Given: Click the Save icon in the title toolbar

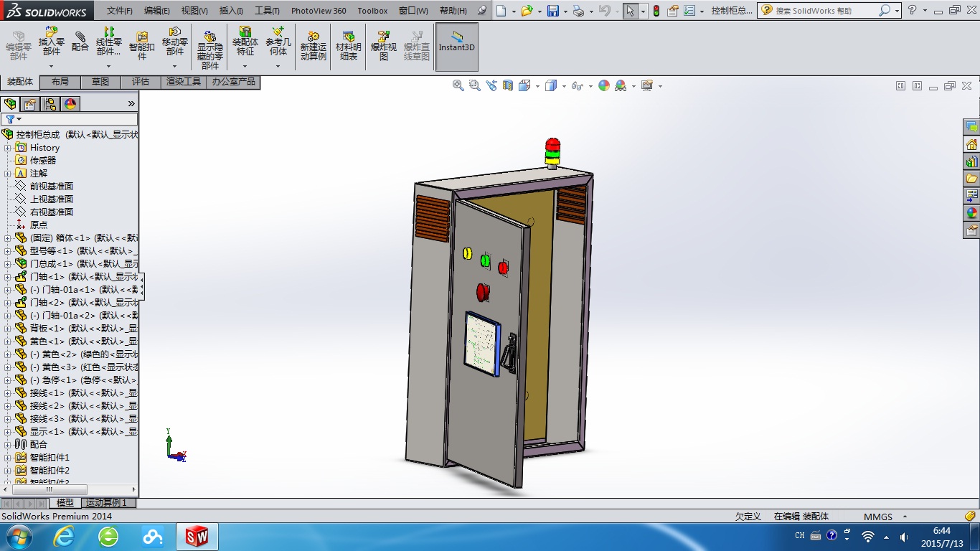Looking at the screenshot, I should coord(553,11).
